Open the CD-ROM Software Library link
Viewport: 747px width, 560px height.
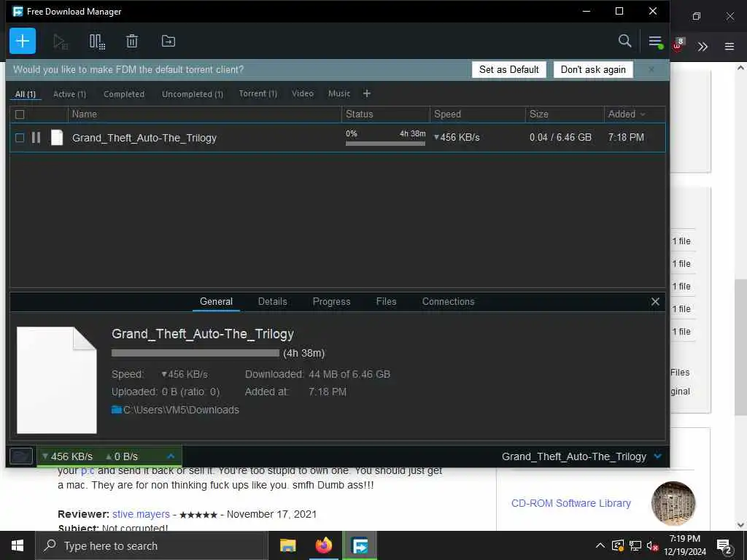click(x=570, y=503)
